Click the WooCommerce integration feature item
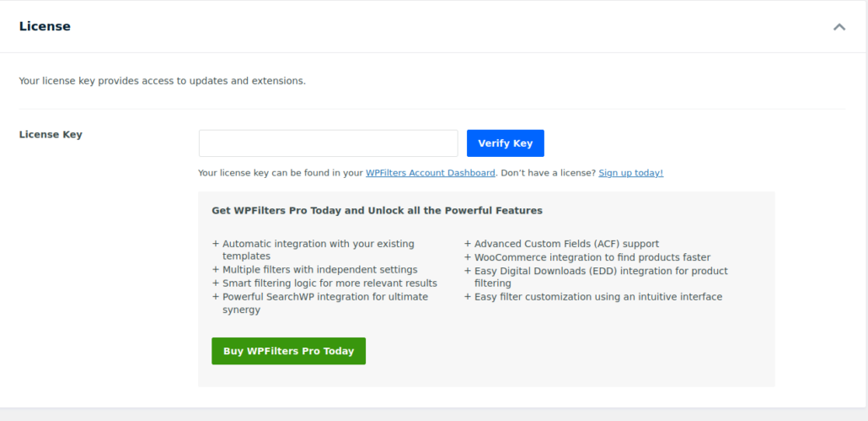 tap(592, 257)
